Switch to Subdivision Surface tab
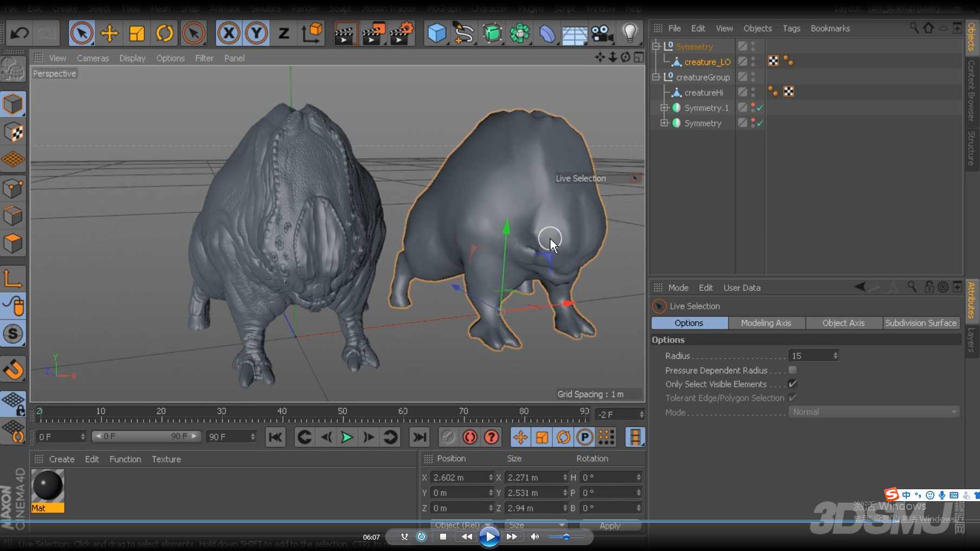This screenshot has height=551, width=980. [921, 323]
